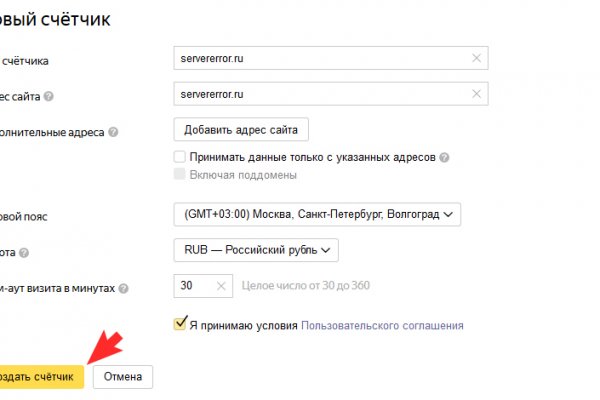Expand the 'RUB — Российский рубль' currency dropdown
The image size is (600, 400).
click(x=256, y=250)
